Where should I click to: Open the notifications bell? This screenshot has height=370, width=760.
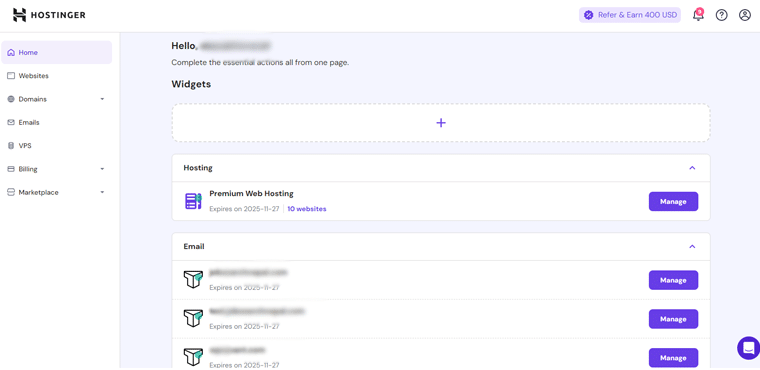tap(698, 15)
